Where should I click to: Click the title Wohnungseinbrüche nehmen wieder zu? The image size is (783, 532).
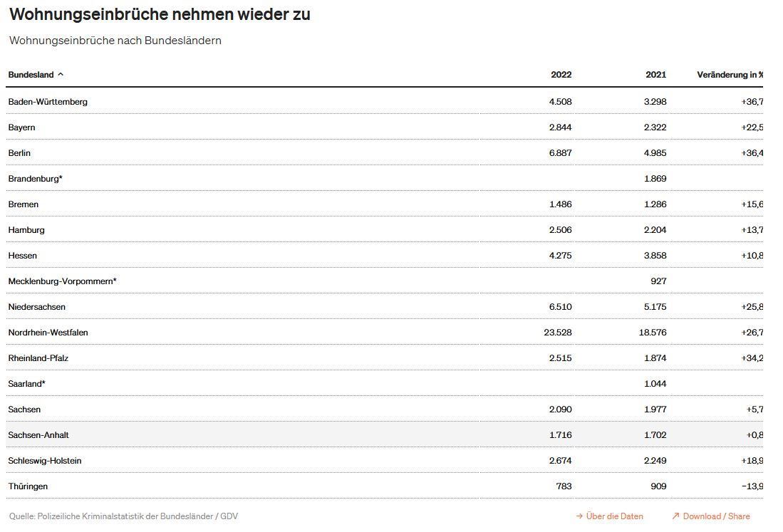tap(160, 14)
